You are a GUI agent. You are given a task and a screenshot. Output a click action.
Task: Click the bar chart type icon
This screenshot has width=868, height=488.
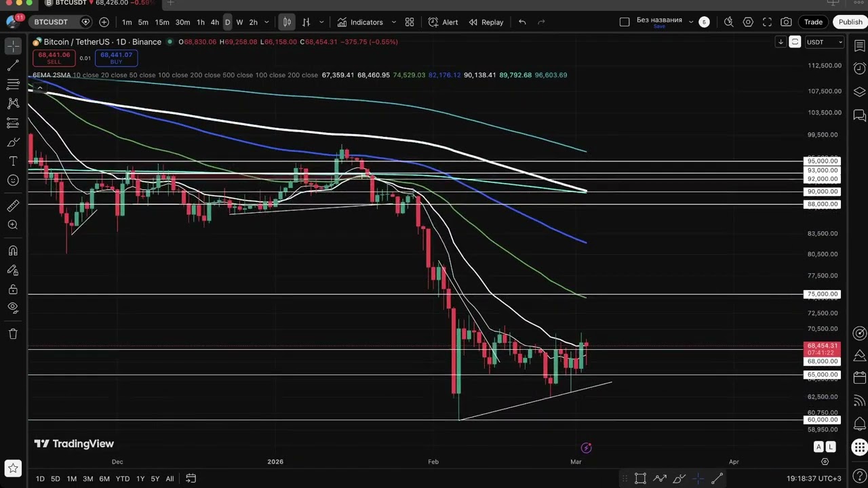[306, 22]
